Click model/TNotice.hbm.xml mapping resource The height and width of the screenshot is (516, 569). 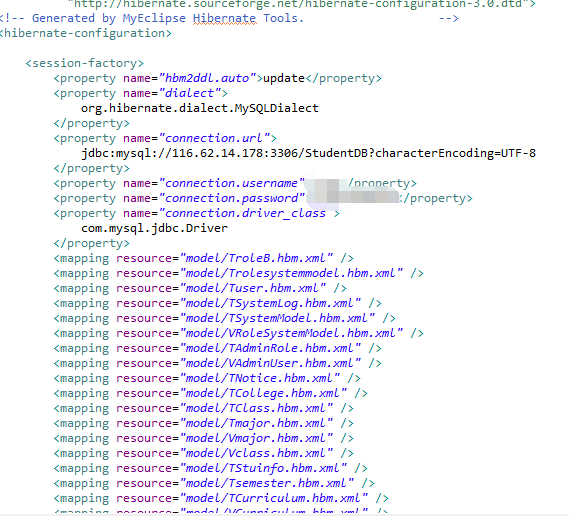(x=260, y=378)
